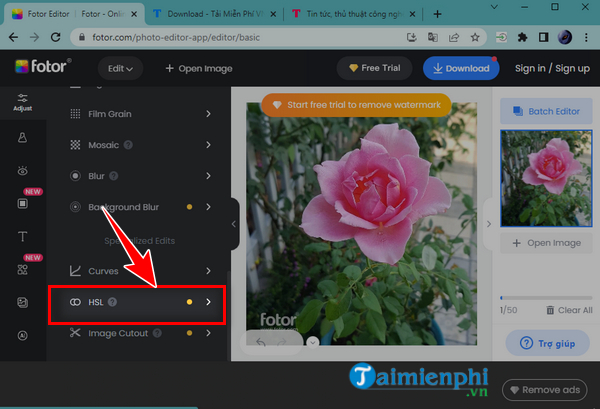This screenshot has width=600, height=409.
Task: Open the Text tool in sidebar
Action: 22,237
